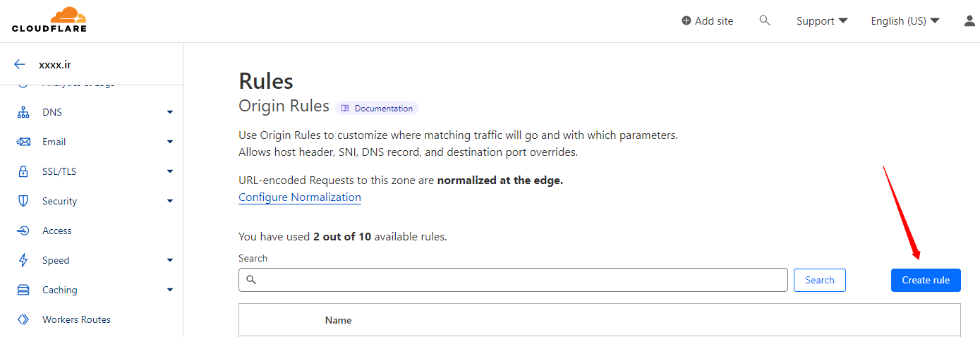This screenshot has width=980, height=337.
Task: Open Workers Routes in the sidebar
Action: [76, 319]
